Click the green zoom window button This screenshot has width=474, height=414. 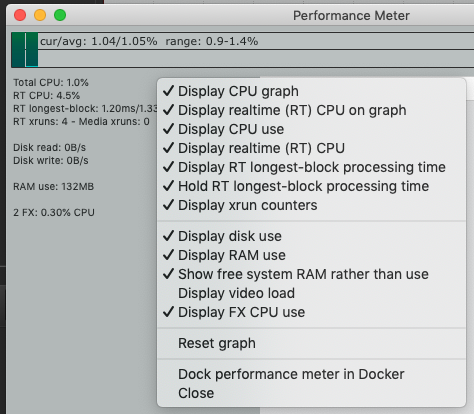pyautogui.click(x=60, y=15)
